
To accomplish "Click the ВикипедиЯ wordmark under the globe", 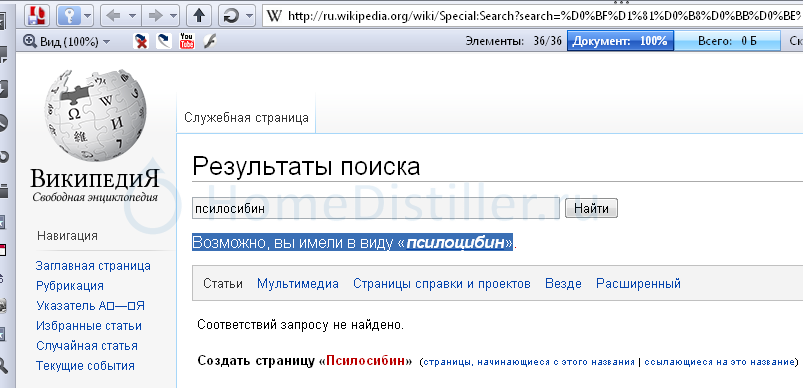I will pyautogui.click(x=95, y=179).
